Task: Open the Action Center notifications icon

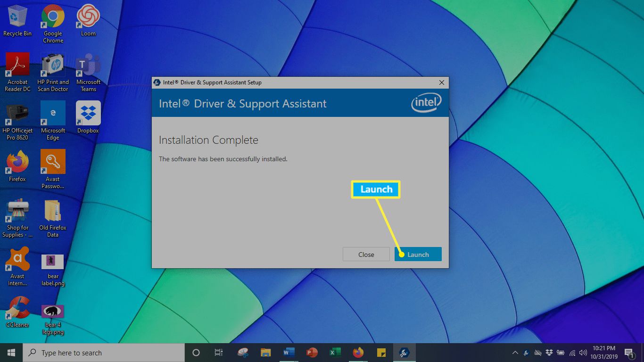Action: (629, 353)
